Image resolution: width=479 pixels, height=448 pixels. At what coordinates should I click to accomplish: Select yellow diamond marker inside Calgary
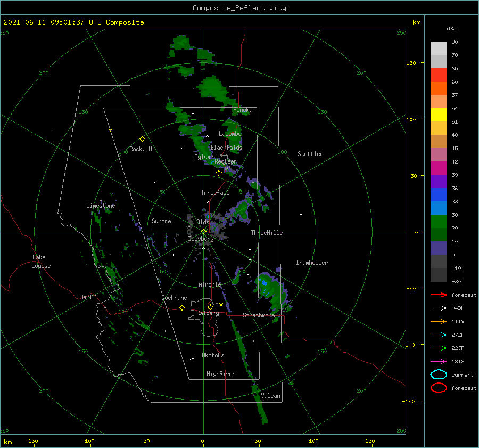[x=210, y=307]
